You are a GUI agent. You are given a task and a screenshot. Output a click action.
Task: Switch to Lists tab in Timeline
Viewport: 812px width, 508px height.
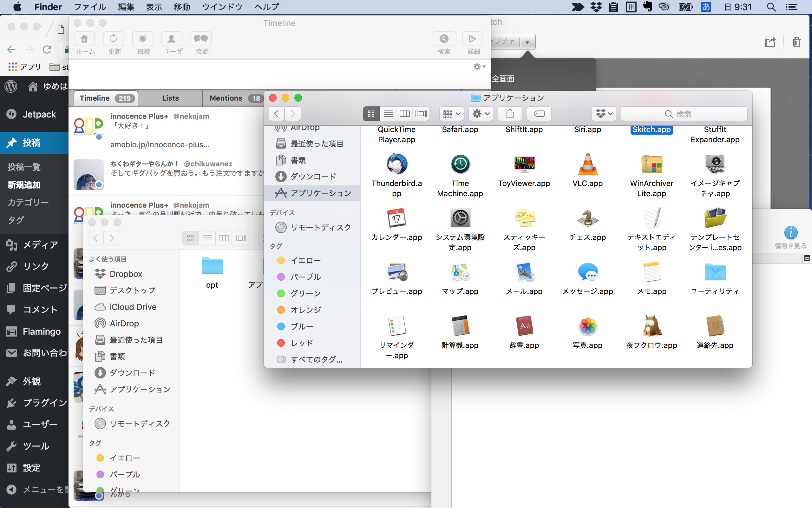click(x=170, y=98)
